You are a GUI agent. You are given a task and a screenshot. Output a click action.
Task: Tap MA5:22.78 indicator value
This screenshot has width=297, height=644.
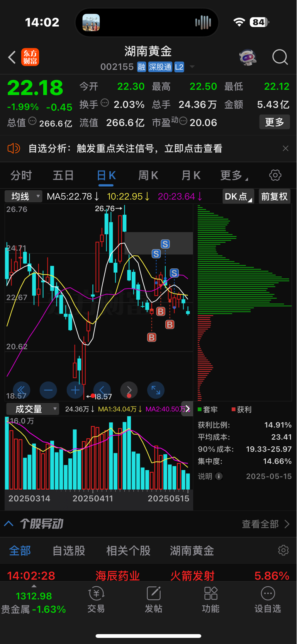73,196
